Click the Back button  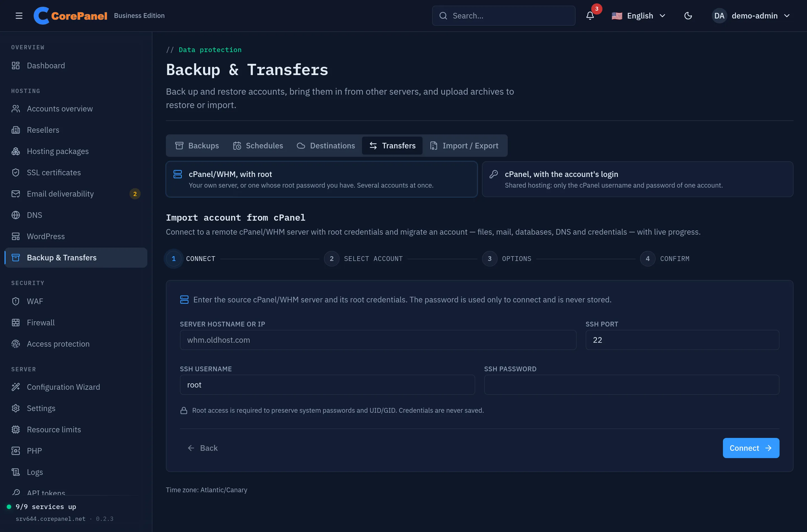coord(203,448)
